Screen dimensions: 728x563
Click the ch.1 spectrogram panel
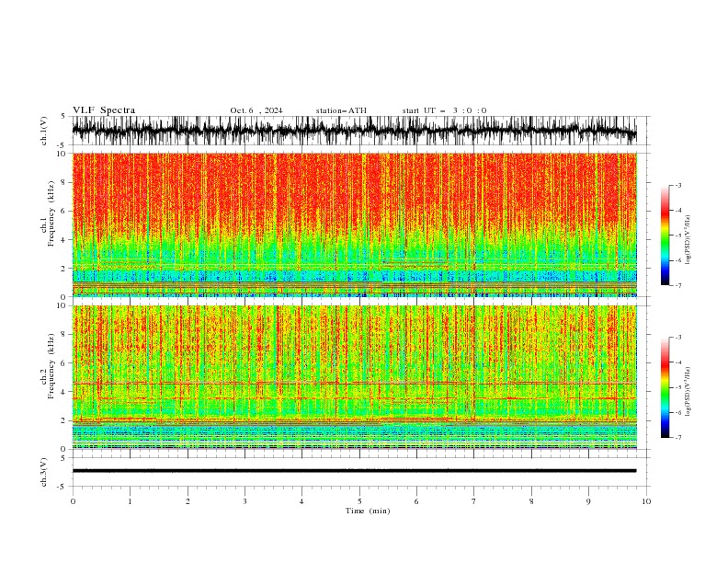tap(355, 224)
